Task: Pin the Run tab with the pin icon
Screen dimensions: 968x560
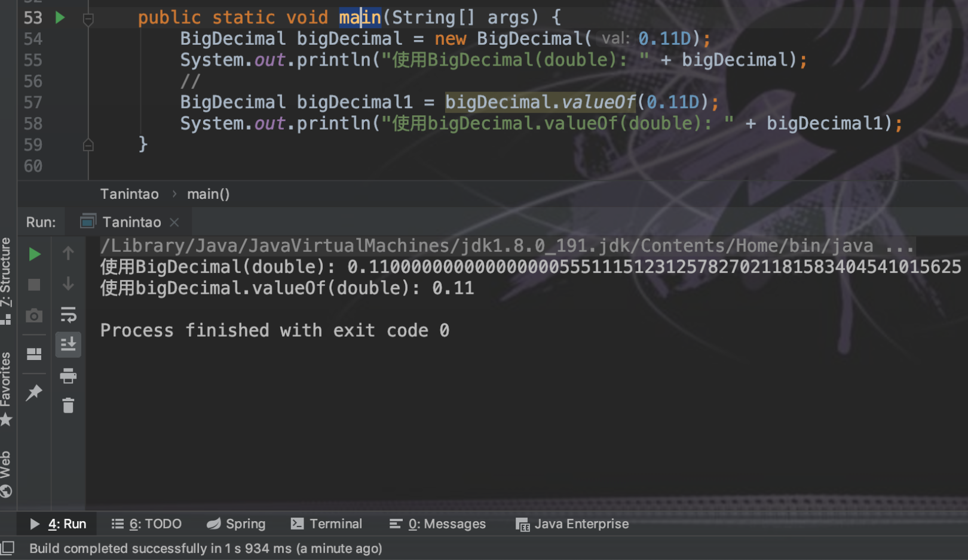Action: 34,392
